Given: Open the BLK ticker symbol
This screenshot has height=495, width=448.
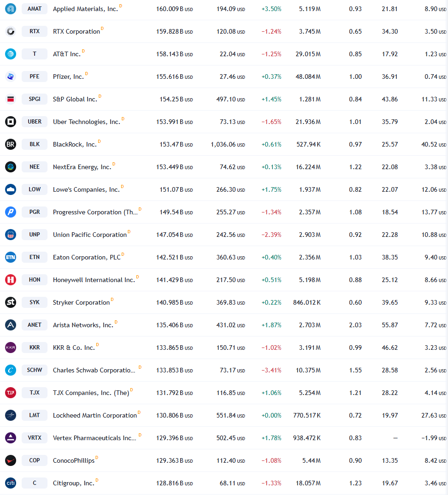Looking at the screenshot, I should pyautogui.click(x=35, y=144).
